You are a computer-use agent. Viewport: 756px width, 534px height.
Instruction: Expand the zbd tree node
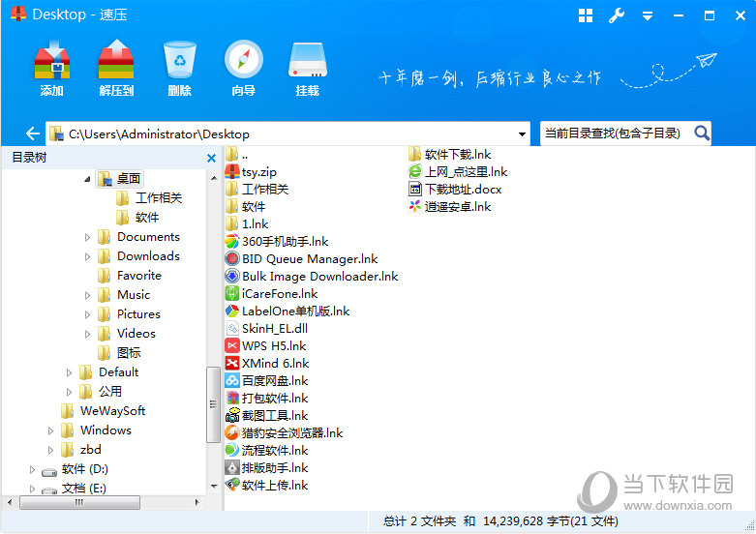click(x=50, y=450)
